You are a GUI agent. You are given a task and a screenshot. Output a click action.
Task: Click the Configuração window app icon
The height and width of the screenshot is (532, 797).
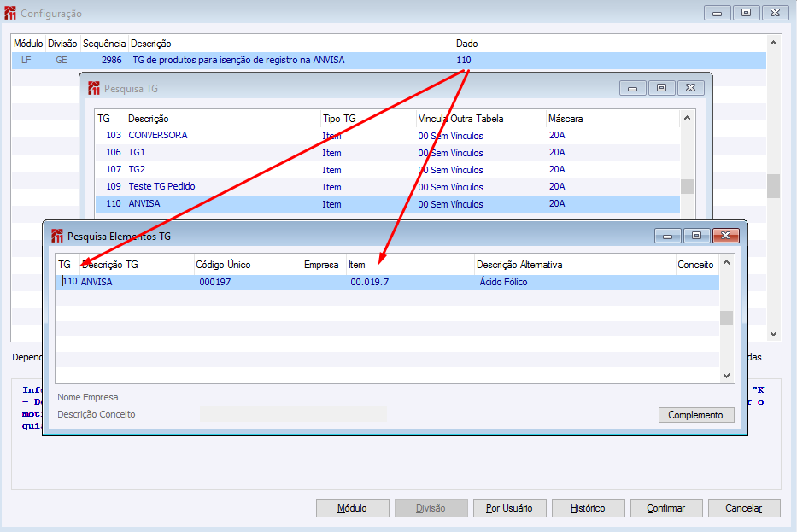click(10, 13)
